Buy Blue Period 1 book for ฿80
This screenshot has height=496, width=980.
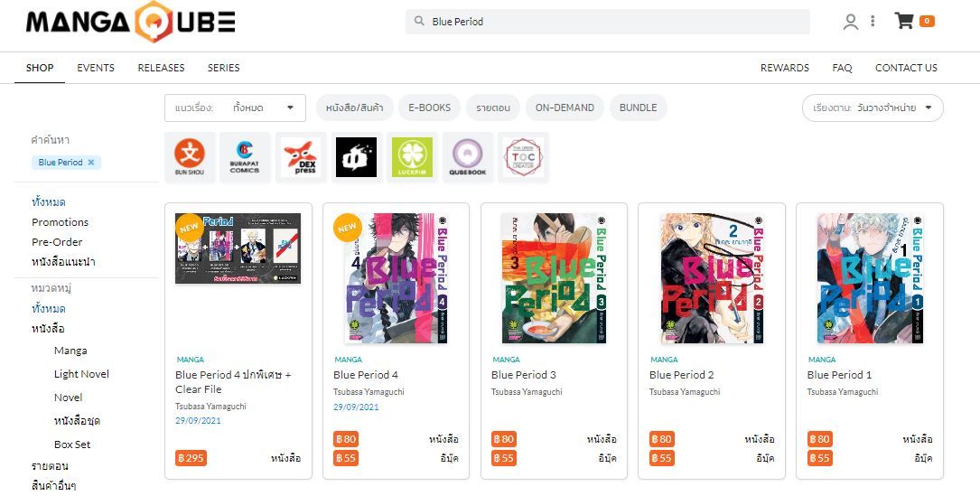(x=820, y=439)
